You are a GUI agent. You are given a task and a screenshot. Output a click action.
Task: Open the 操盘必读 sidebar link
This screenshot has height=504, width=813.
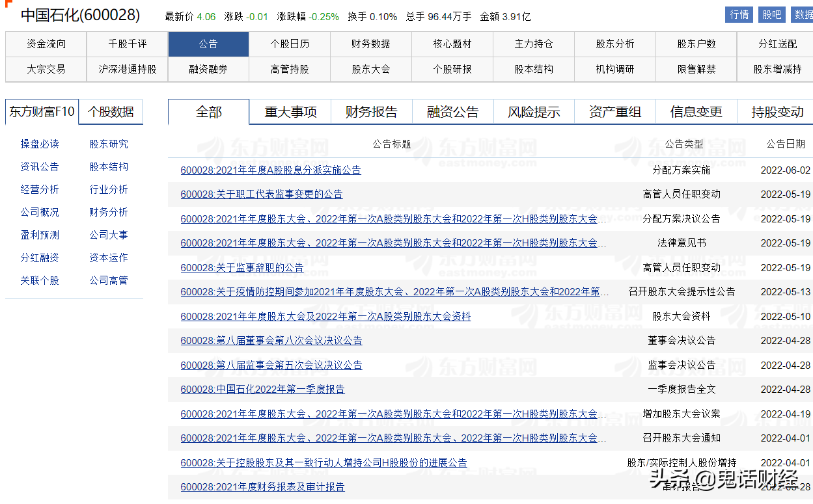point(40,144)
